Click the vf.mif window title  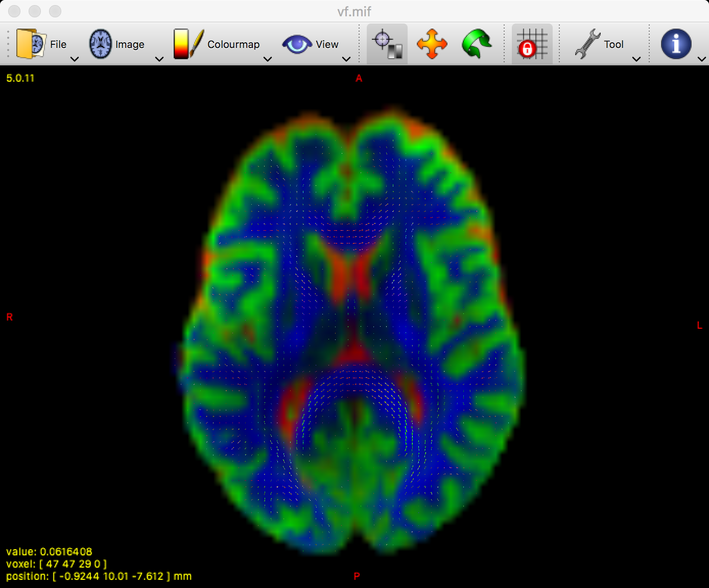click(354, 11)
